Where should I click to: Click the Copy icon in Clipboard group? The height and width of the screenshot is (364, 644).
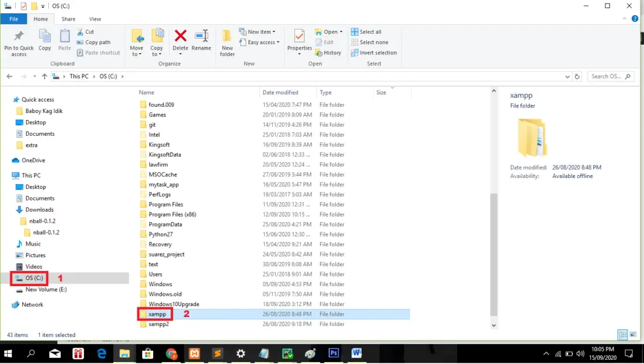[x=45, y=40]
